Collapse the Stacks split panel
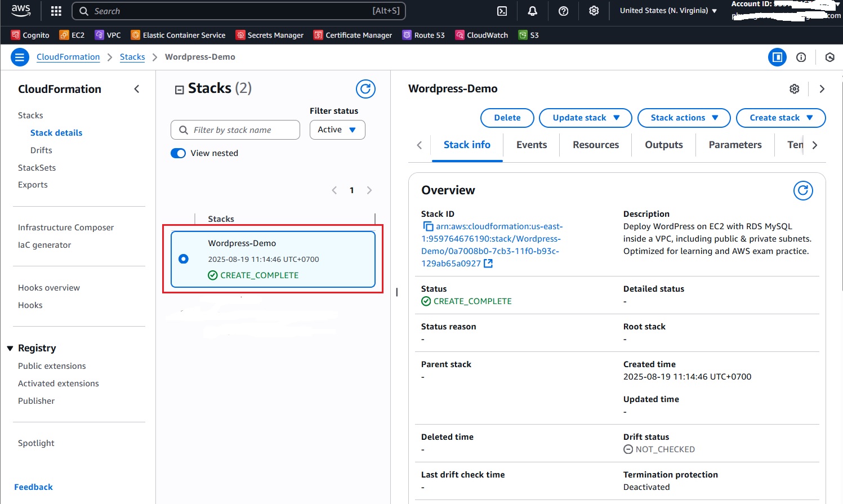Screen dimensions: 843x504 coord(180,90)
